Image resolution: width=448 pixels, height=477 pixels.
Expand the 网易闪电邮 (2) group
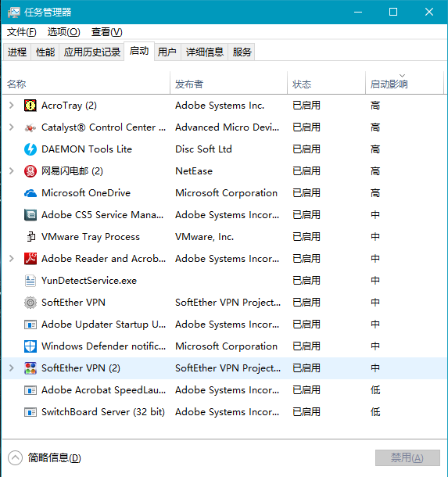pos(12,171)
